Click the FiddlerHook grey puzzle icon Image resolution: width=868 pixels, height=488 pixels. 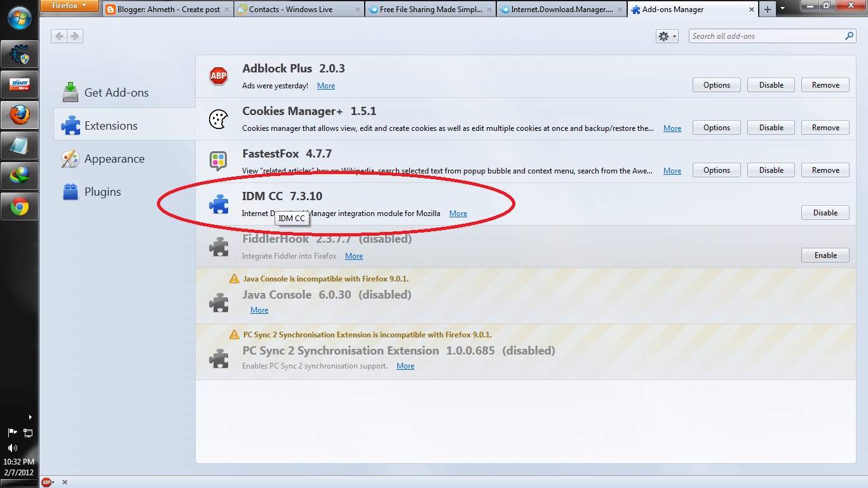[x=219, y=247]
